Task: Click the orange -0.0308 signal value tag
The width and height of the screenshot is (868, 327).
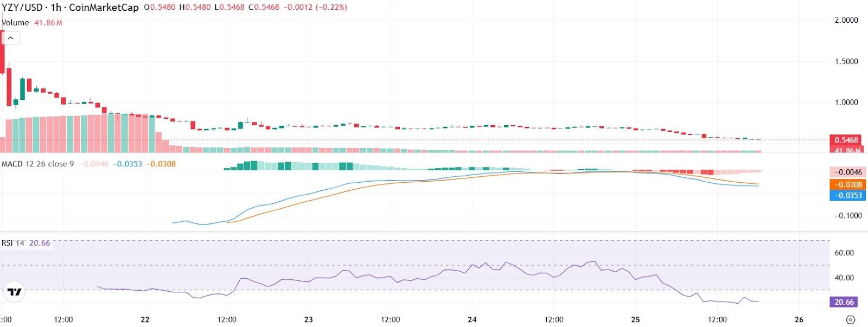Action: pyautogui.click(x=848, y=184)
